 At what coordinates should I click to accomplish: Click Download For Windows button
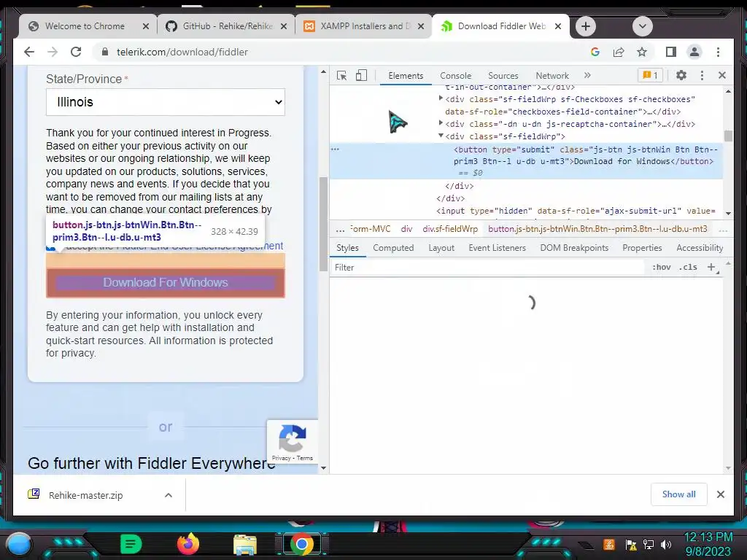pyautogui.click(x=166, y=283)
